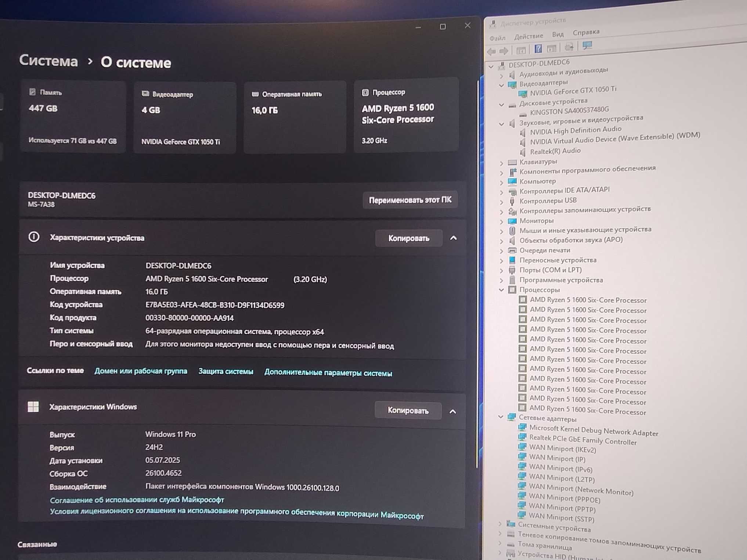
Task: Open Защита системы link
Action: (x=225, y=371)
